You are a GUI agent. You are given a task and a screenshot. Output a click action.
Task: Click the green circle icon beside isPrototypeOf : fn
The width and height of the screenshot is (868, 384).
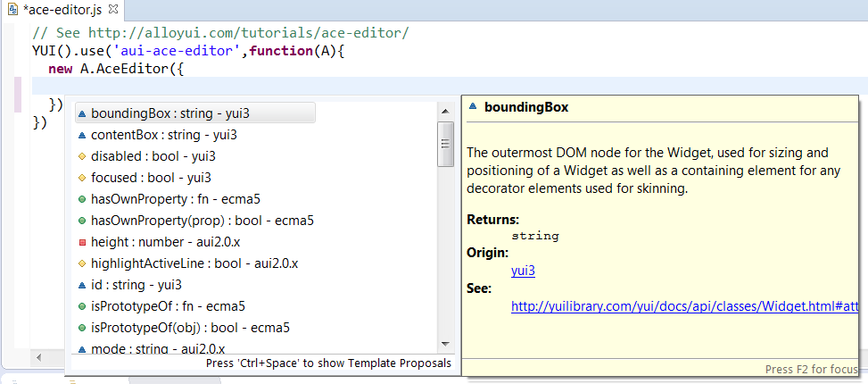(x=82, y=306)
